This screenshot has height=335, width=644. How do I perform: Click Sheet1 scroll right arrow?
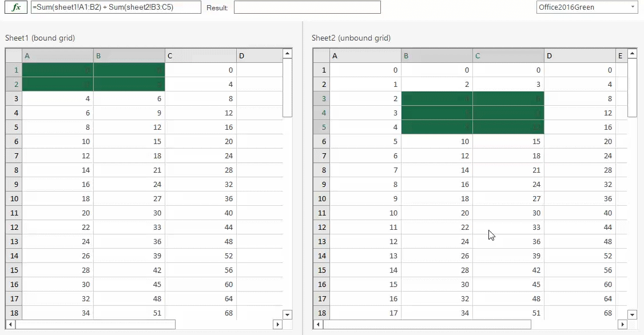tap(277, 324)
